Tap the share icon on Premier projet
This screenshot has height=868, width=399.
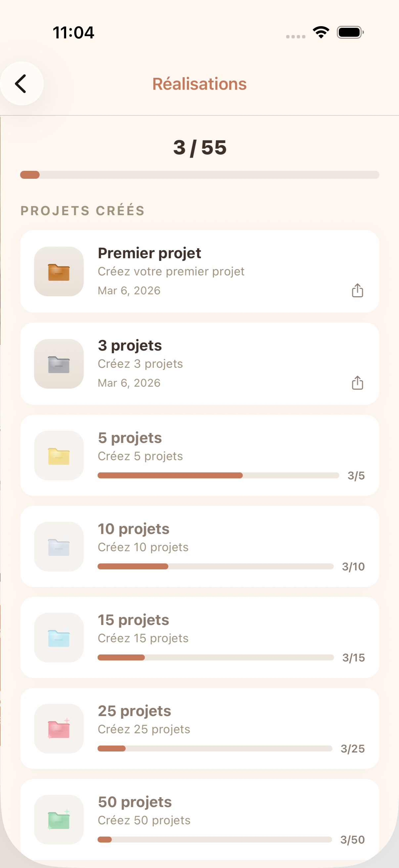357,290
